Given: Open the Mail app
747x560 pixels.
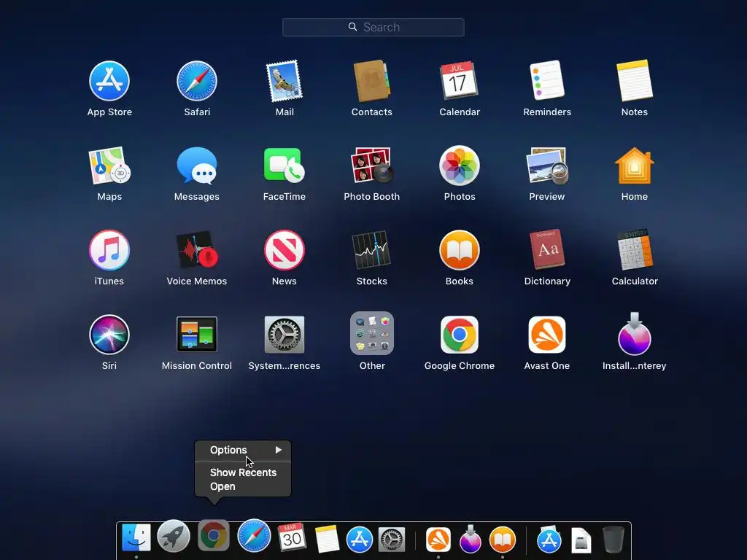Looking at the screenshot, I should [285, 81].
